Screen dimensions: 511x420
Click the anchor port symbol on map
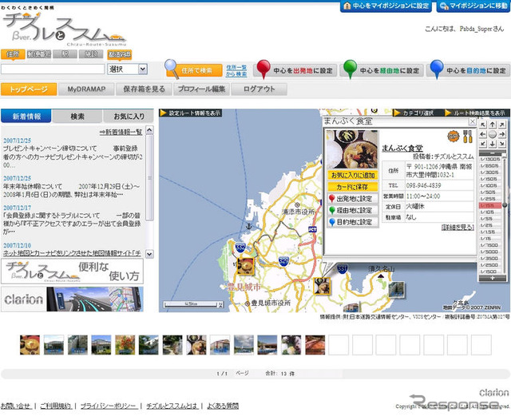tap(248, 226)
